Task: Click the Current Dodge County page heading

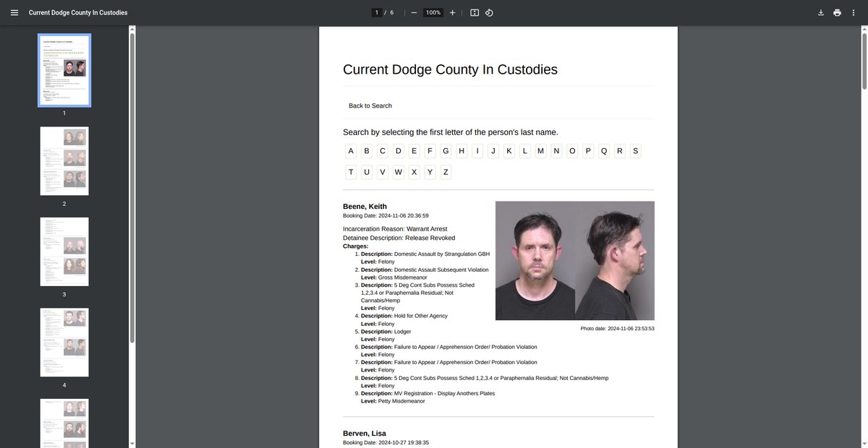Action: tap(450, 70)
